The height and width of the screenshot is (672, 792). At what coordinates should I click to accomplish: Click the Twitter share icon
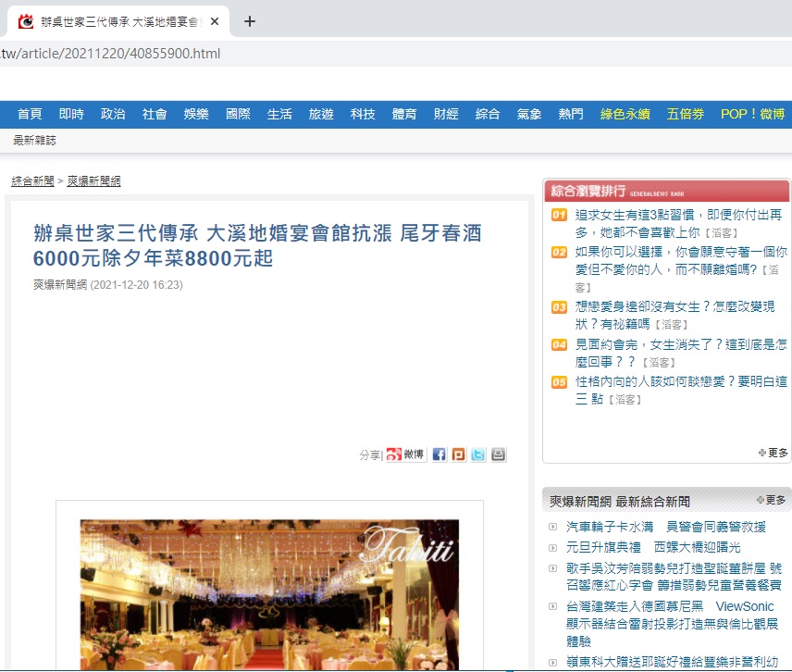(478, 454)
